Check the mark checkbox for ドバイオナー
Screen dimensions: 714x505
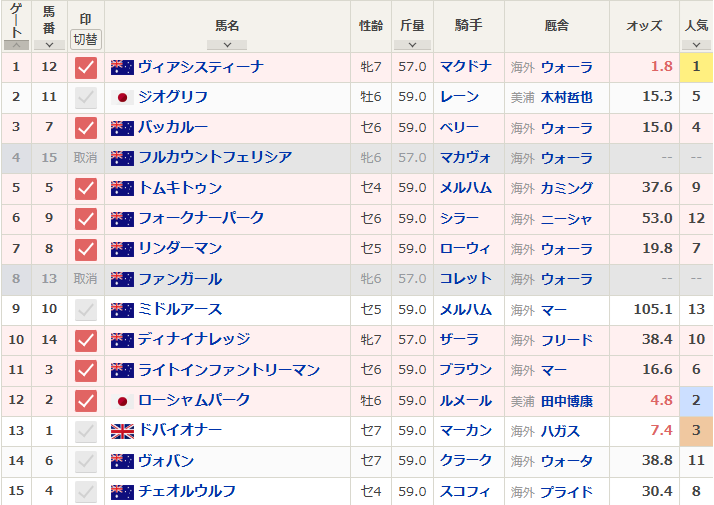click(86, 431)
